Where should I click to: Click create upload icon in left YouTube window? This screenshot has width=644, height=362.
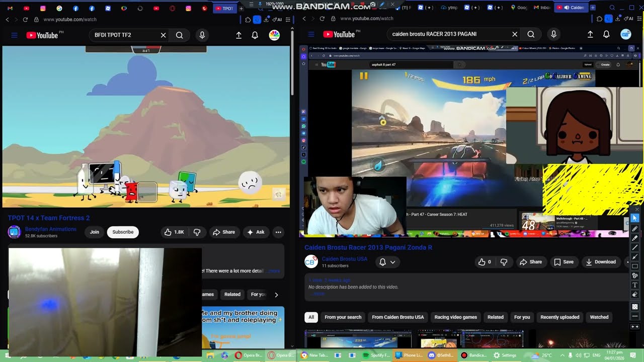(239, 35)
